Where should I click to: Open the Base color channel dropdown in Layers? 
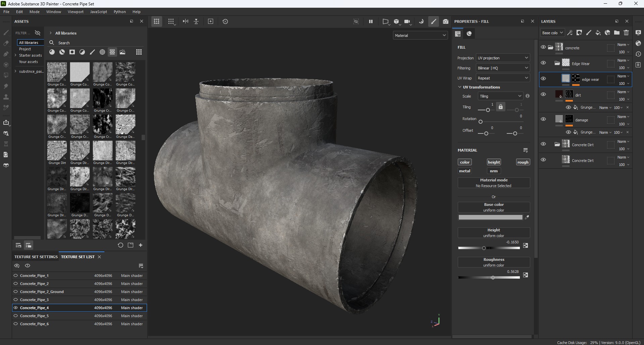pyautogui.click(x=552, y=33)
